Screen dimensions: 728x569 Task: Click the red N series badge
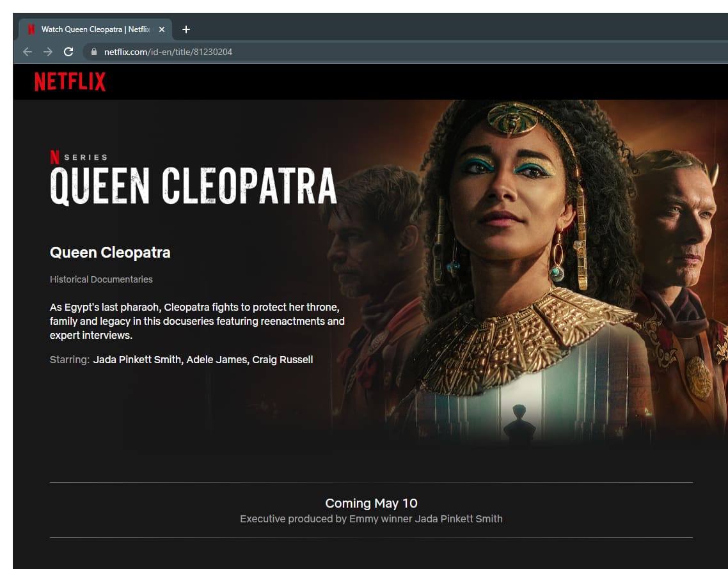pyautogui.click(x=55, y=157)
